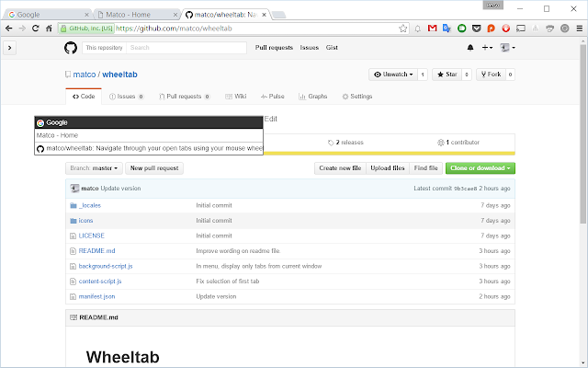Click Issues in the top navigation
The image size is (588, 368).
(x=309, y=48)
